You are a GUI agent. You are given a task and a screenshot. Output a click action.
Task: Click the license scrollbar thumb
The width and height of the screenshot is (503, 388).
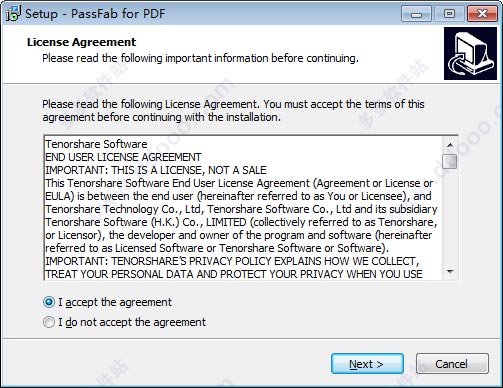(450, 161)
